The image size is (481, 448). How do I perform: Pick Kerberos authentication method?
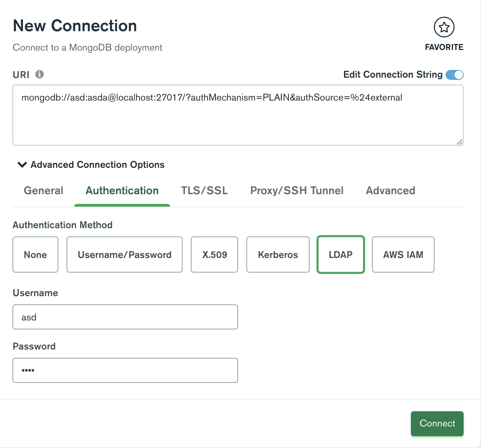coord(278,255)
